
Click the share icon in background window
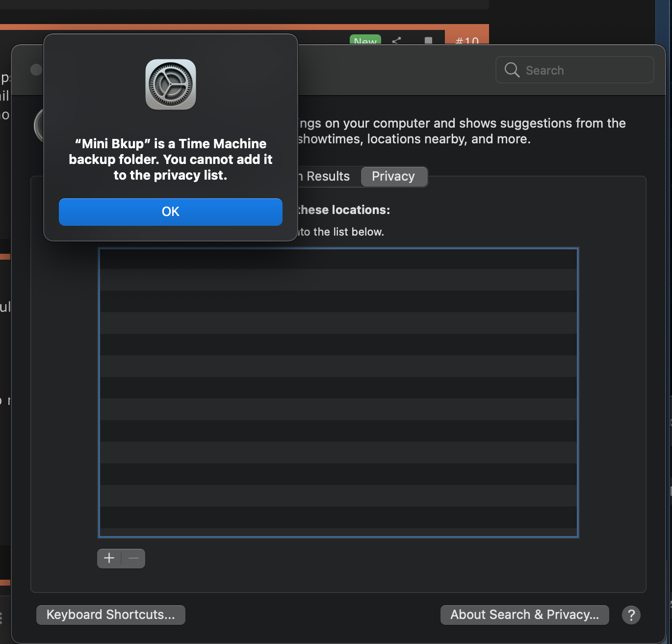397,40
